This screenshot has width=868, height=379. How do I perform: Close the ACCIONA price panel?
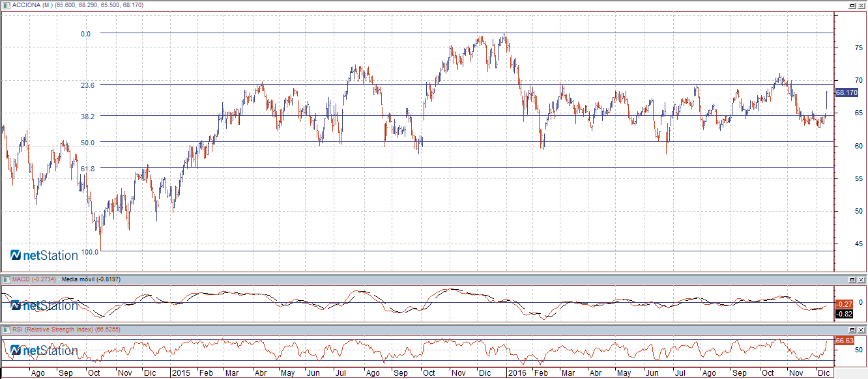861,5
